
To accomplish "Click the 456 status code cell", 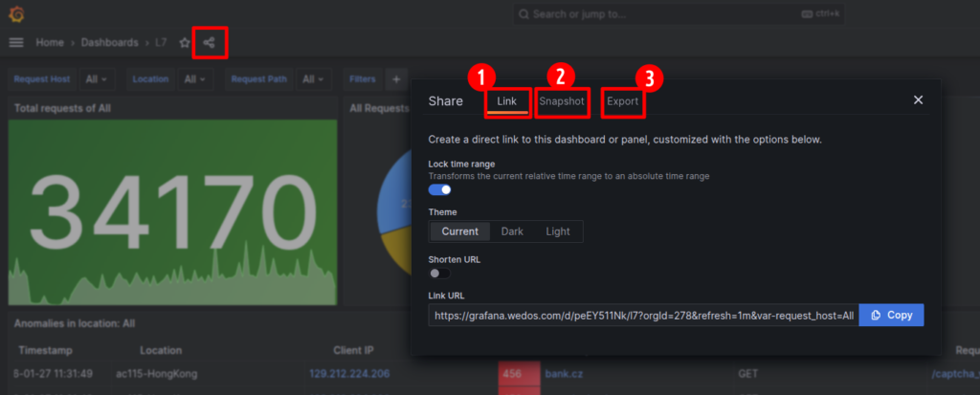I will 520,374.
